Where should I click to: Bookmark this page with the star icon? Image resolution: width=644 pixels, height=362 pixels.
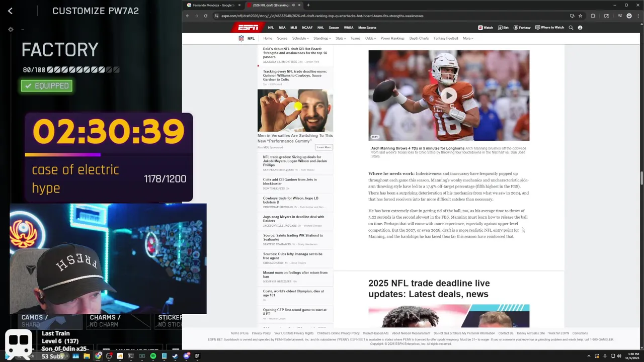coord(580,16)
